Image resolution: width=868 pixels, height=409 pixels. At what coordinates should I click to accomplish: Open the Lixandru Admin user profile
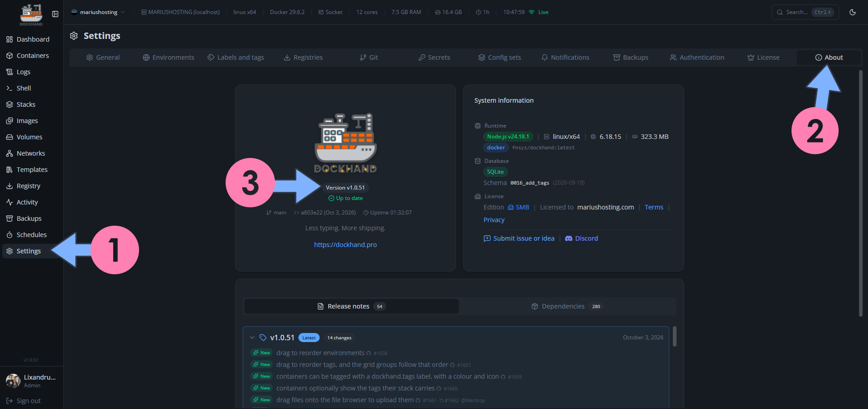(31, 381)
